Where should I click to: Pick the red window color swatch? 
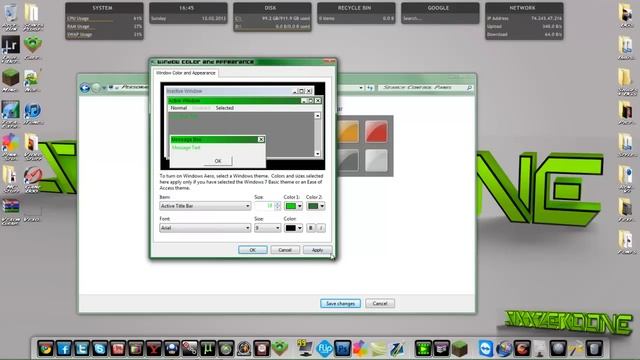pos(376,131)
